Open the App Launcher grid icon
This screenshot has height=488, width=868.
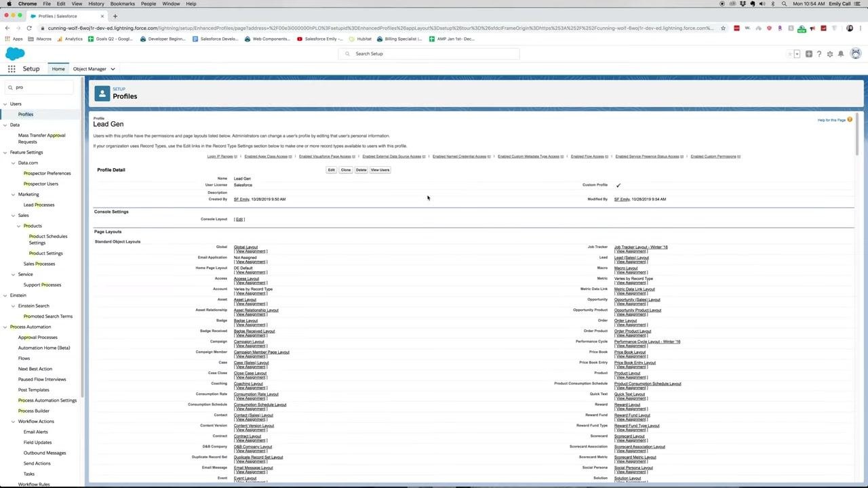click(12, 69)
